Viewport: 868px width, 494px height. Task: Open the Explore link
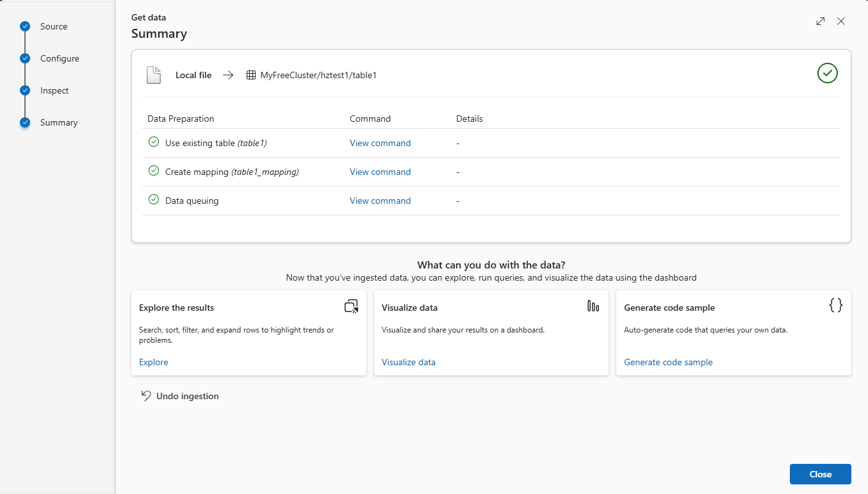(x=154, y=362)
